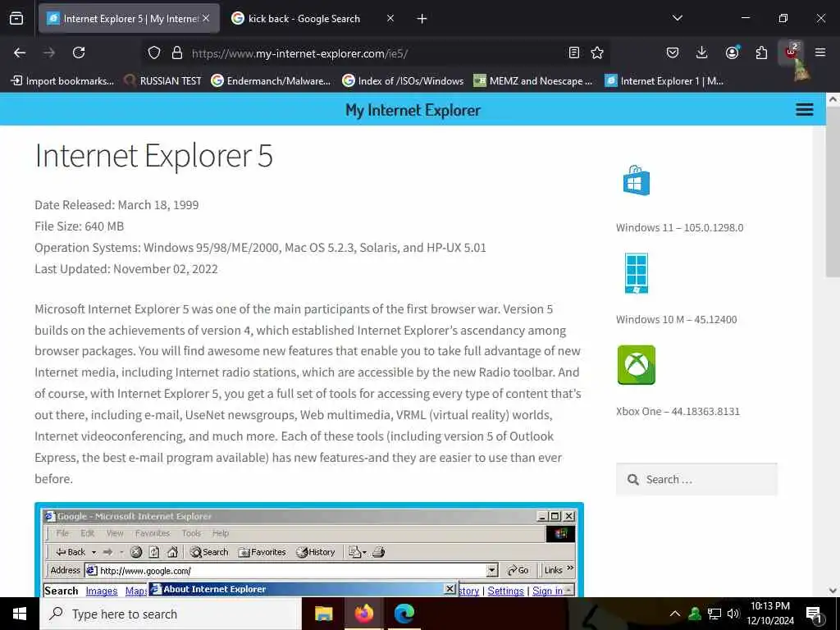Save page to Pocket
840x630 pixels.
(673, 52)
